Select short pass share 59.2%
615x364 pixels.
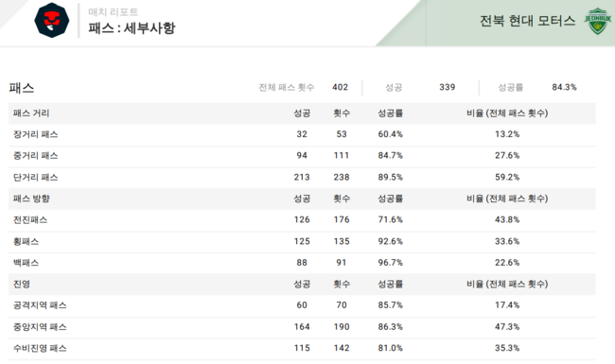[x=507, y=177]
